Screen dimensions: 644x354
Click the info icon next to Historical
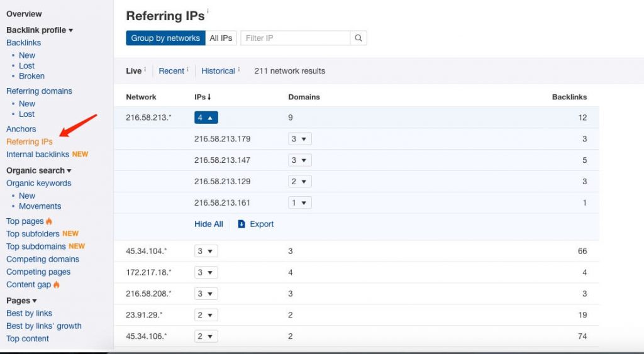tap(238, 69)
